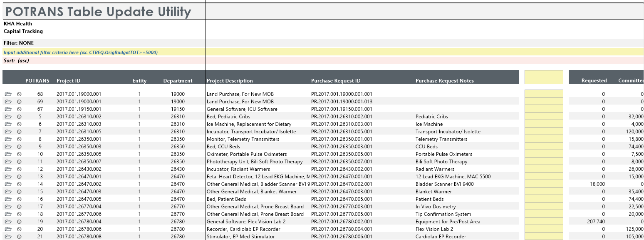Click the cancel circle icon for POTRANS 9

point(19,147)
